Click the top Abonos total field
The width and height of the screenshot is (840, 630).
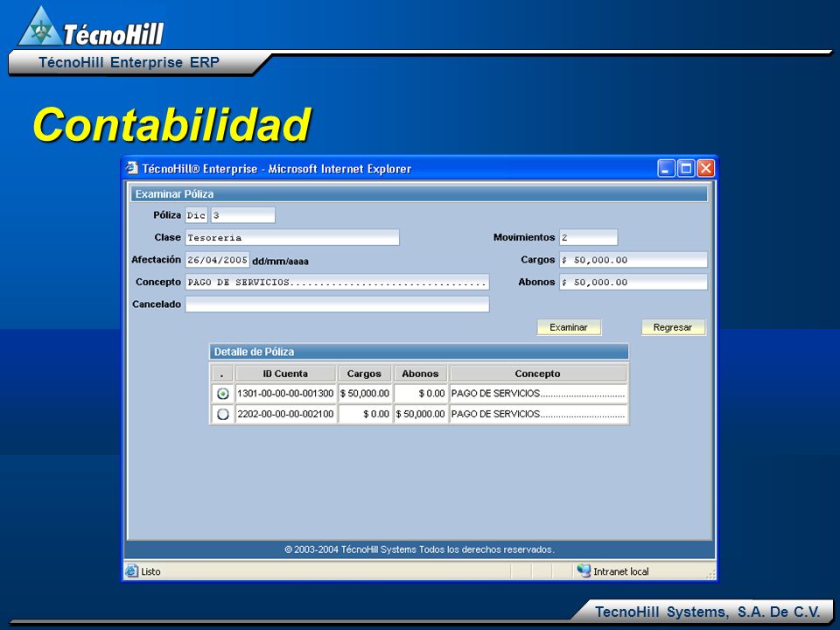click(x=633, y=282)
